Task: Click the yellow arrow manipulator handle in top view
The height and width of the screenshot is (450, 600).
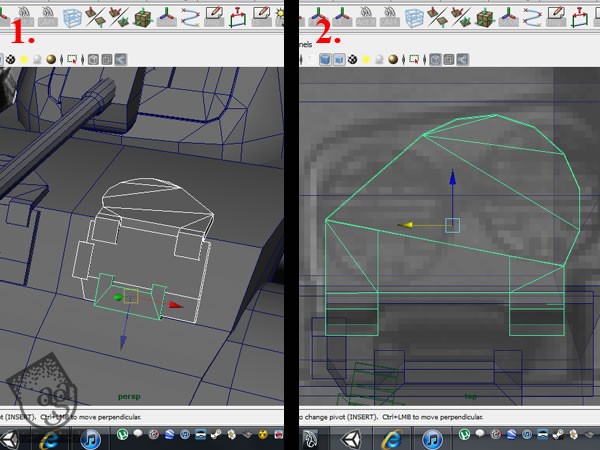Action: click(x=405, y=225)
